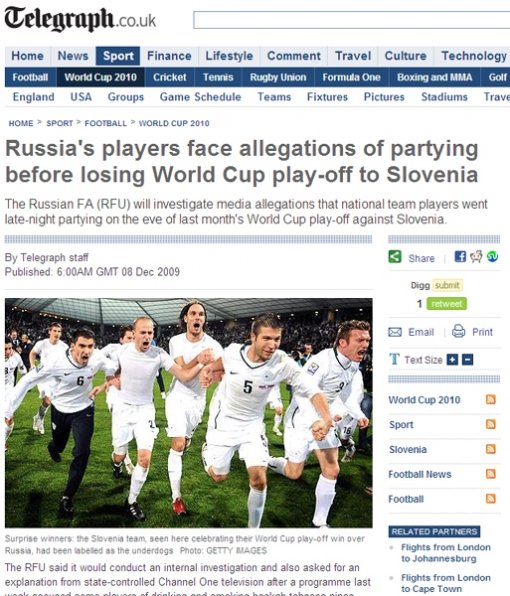Submit the article to Digg
The image size is (510, 596).
coord(447,285)
